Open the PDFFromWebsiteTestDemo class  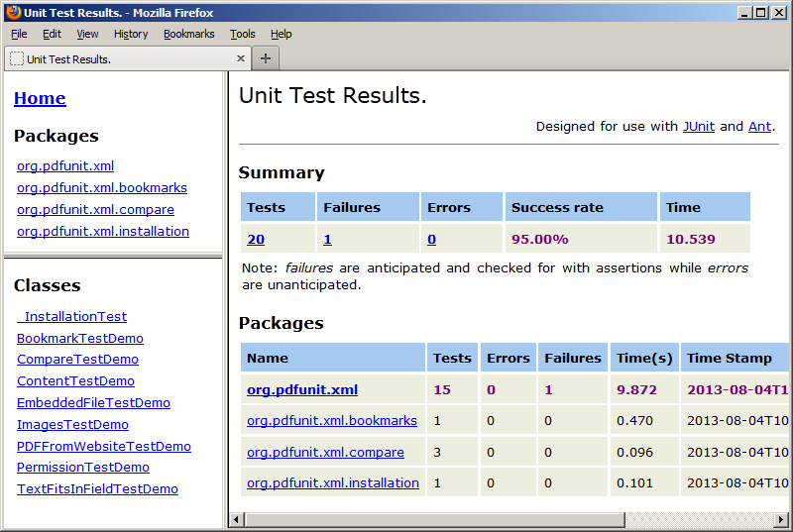pyautogui.click(x=104, y=446)
